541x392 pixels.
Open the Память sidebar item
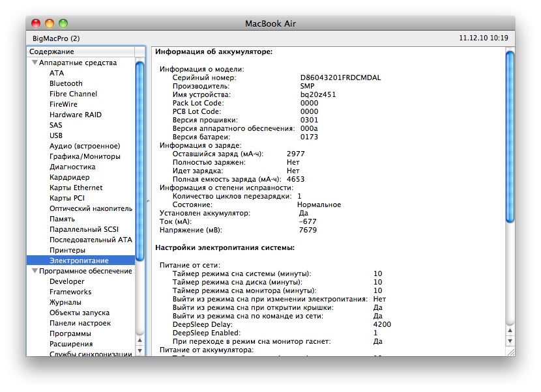62,219
